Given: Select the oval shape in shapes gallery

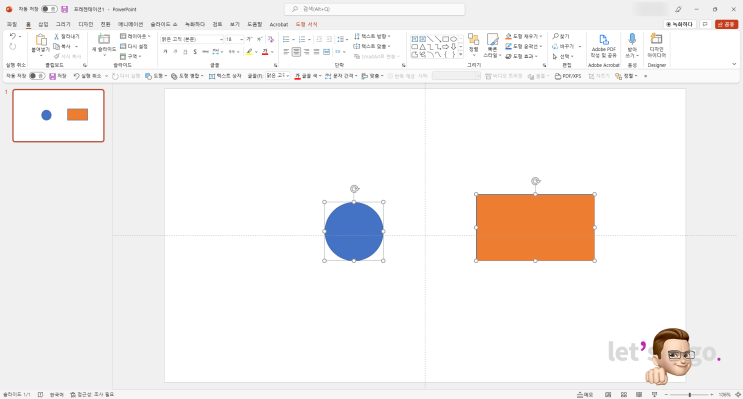Looking at the screenshot, I should click(x=453, y=39).
